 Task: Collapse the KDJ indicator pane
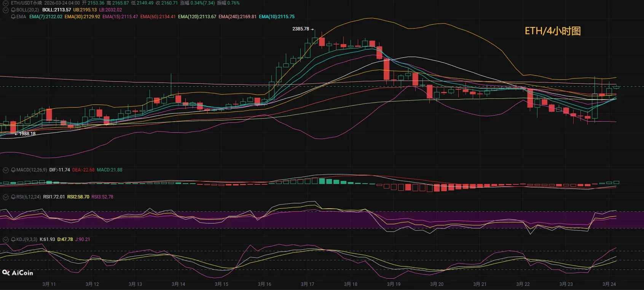pos(6,239)
